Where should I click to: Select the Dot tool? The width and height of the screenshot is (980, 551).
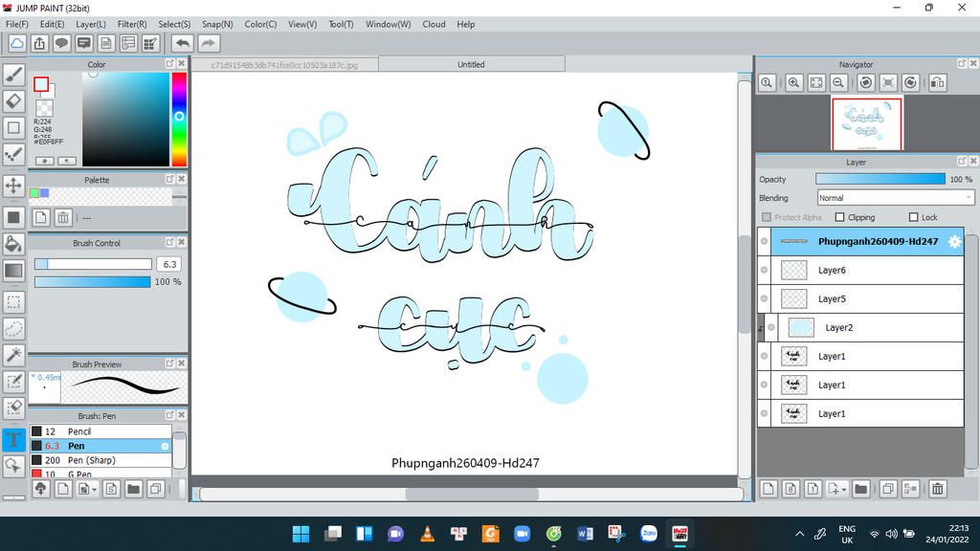point(13,154)
